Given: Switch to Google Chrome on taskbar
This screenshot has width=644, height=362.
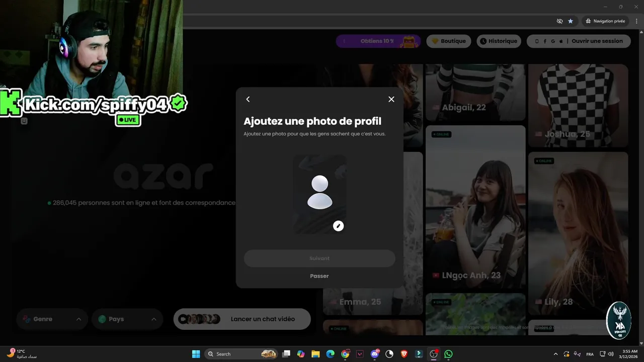Looking at the screenshot, I should [x=345, y=354].
